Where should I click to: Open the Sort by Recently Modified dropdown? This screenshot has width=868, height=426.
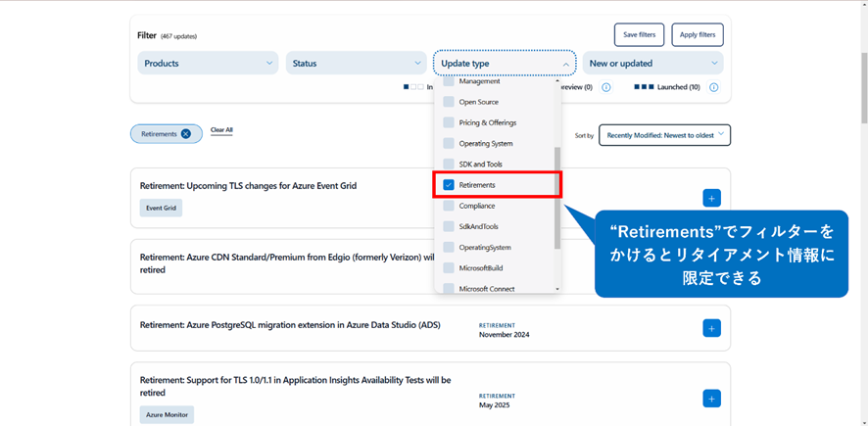[x=665, y=135]
